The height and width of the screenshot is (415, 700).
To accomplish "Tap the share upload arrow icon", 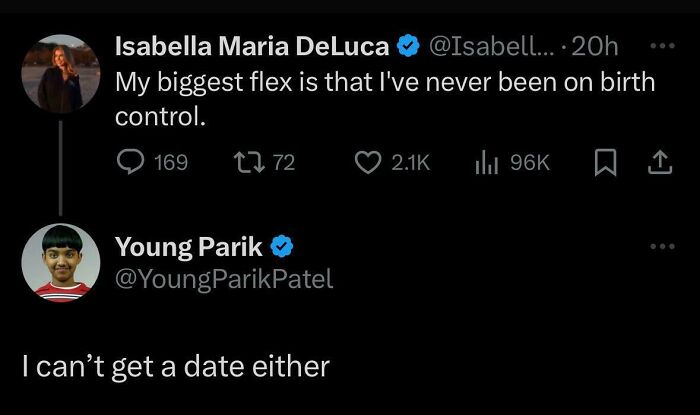I will tap(660, 162).
